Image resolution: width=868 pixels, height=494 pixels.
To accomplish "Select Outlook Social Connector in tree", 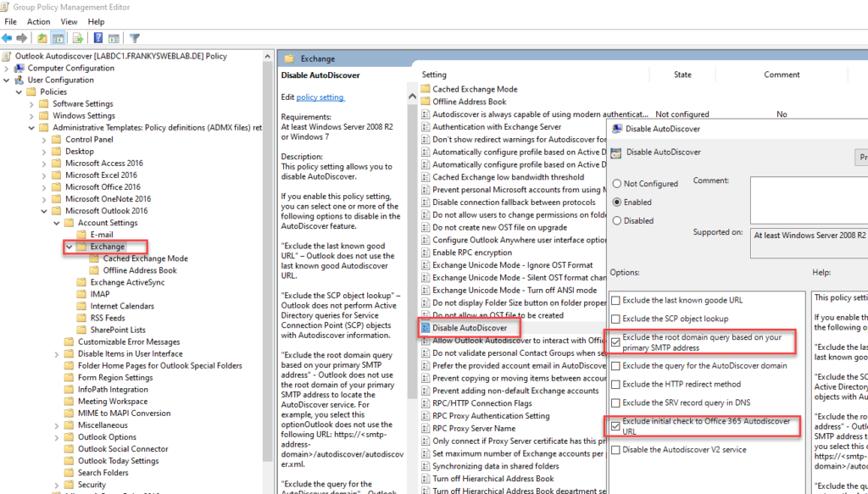I will point(123,449).
